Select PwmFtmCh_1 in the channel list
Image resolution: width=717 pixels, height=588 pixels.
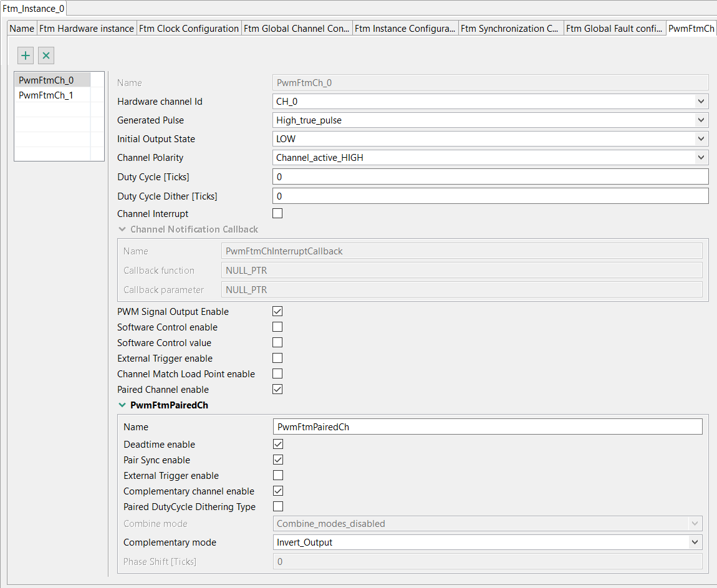tap(46, 95)
